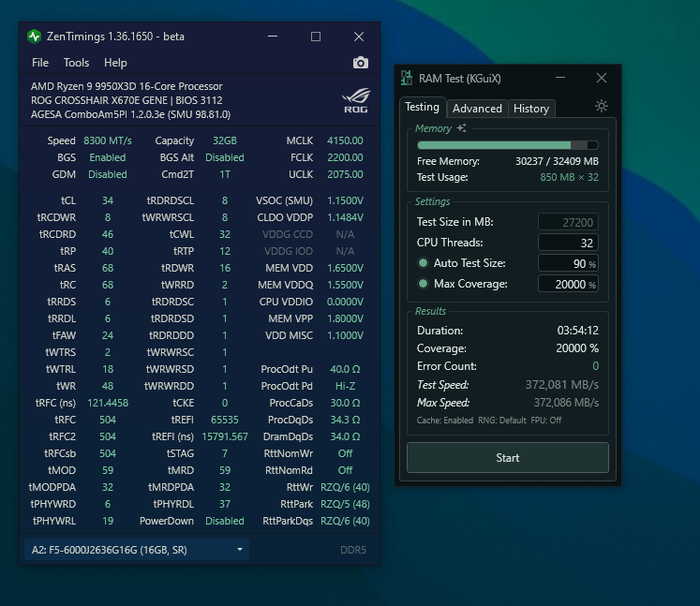Select the Max Coverage radio option
The width and height of the screenshot is (700, 606).
pyautogui.click(x=423, y=284)
